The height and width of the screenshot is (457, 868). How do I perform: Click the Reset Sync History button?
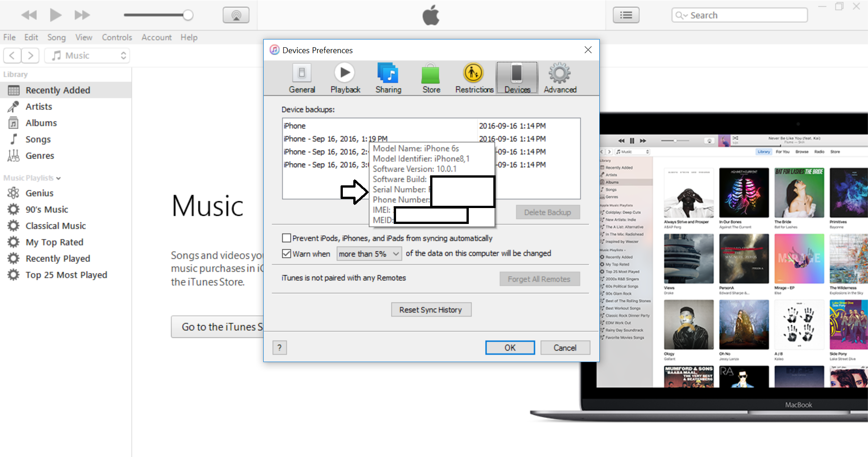click(x=431, y=309)
